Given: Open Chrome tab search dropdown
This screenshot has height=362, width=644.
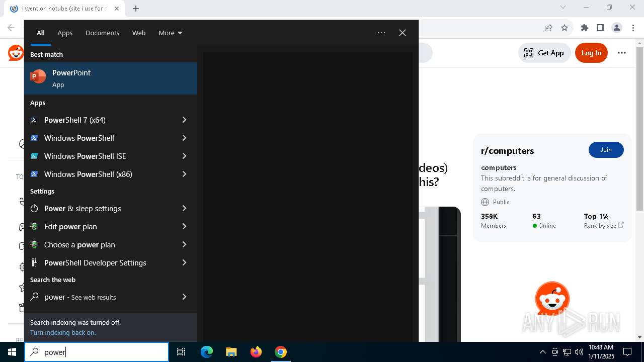Looking at the screenshot, I should pyautogui.click(x=563, y=7).
